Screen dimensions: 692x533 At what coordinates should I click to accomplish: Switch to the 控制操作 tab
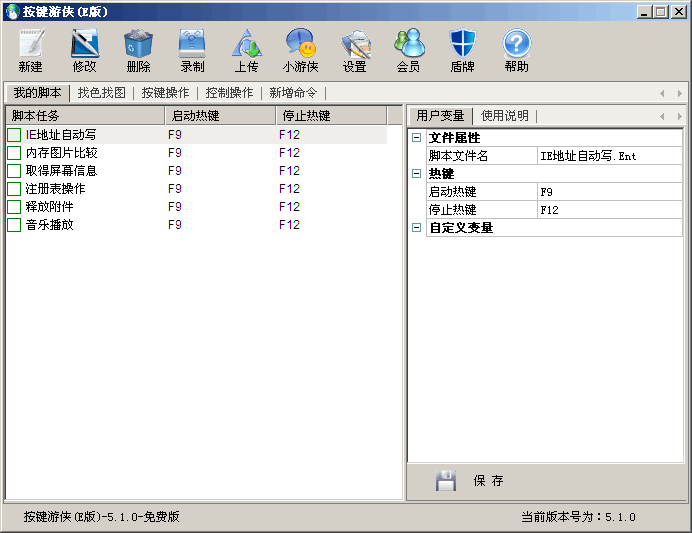[x=229, y=93]
